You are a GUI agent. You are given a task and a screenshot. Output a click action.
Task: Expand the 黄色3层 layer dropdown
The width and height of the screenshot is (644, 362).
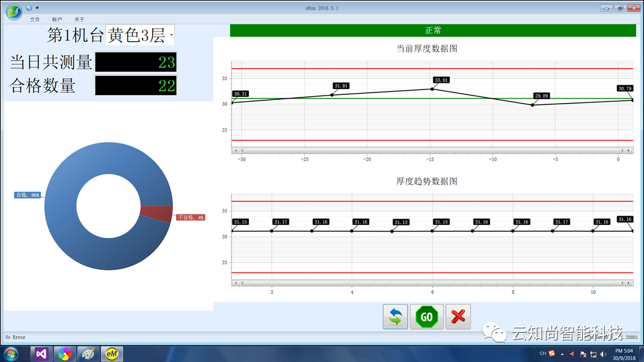coord(171,36)
